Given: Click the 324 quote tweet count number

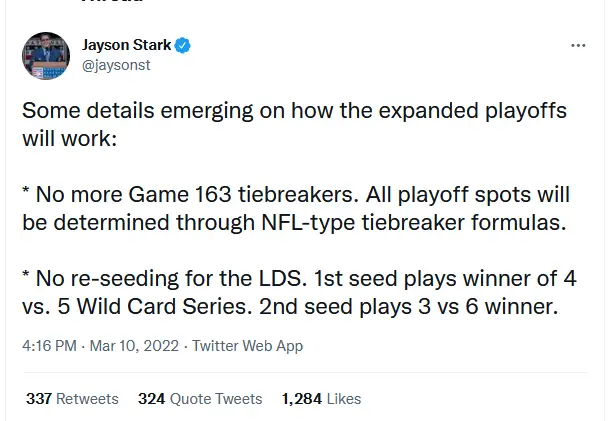Looking at the screenshot, I should coord(151,398).
